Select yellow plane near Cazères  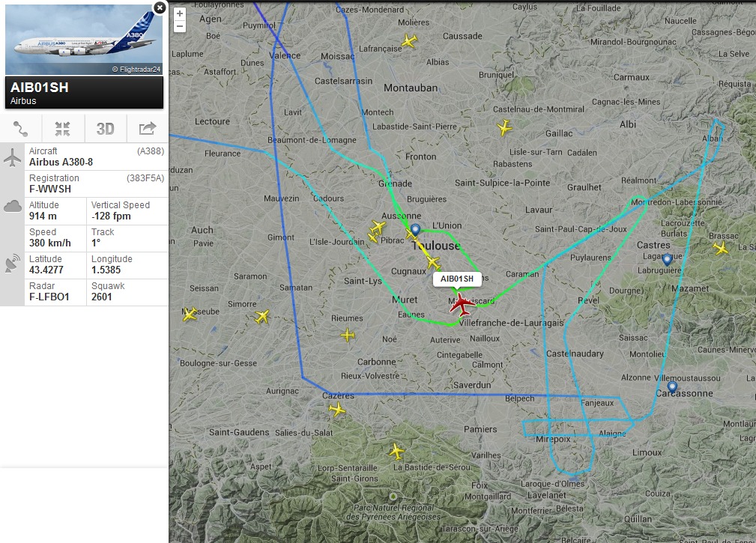click(337, 410)
